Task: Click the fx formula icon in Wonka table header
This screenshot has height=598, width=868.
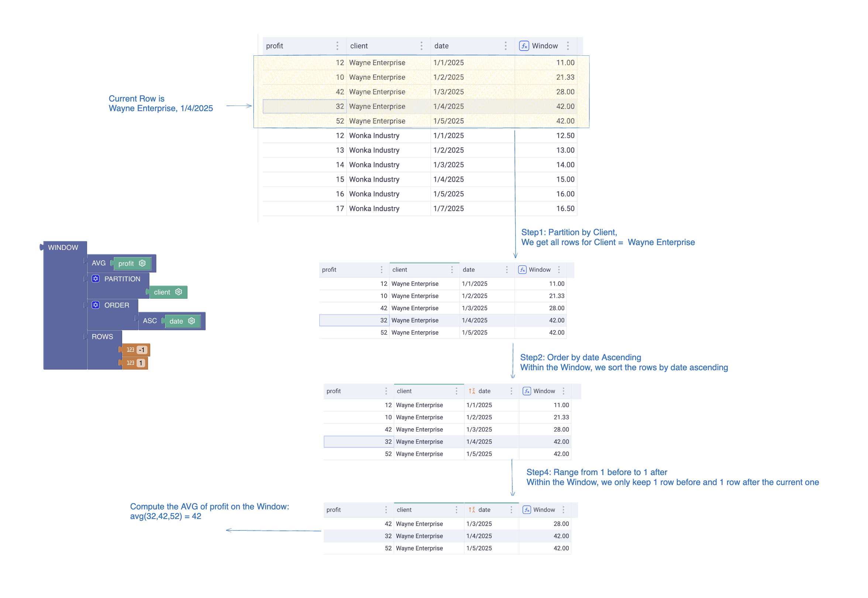Action: point(524,46)
